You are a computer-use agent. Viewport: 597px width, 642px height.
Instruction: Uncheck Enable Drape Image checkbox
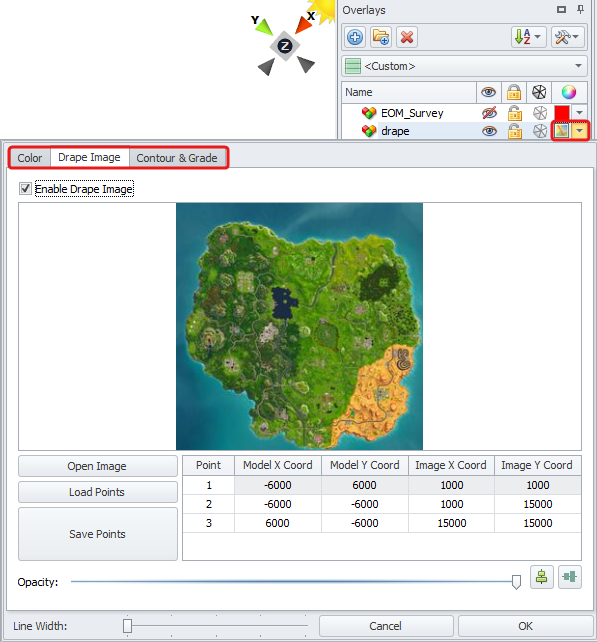25,189
